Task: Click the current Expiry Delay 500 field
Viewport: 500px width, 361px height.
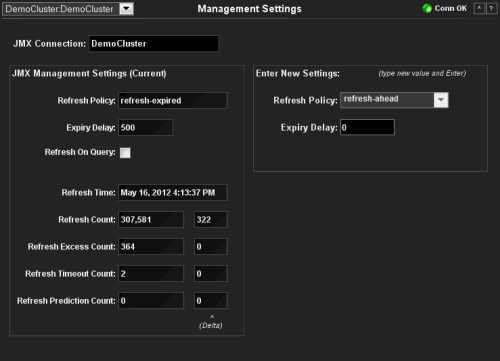Action: tap(145, 127)
